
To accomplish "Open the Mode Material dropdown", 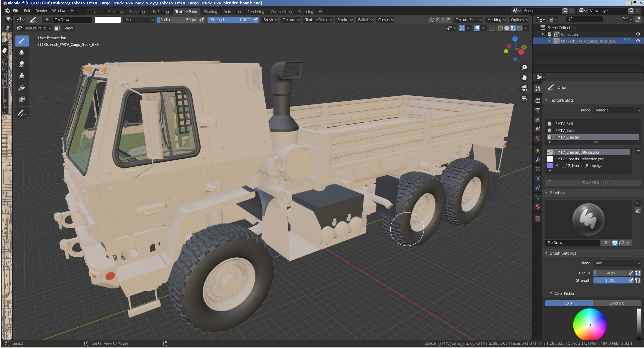I will [x=618, y=110].
